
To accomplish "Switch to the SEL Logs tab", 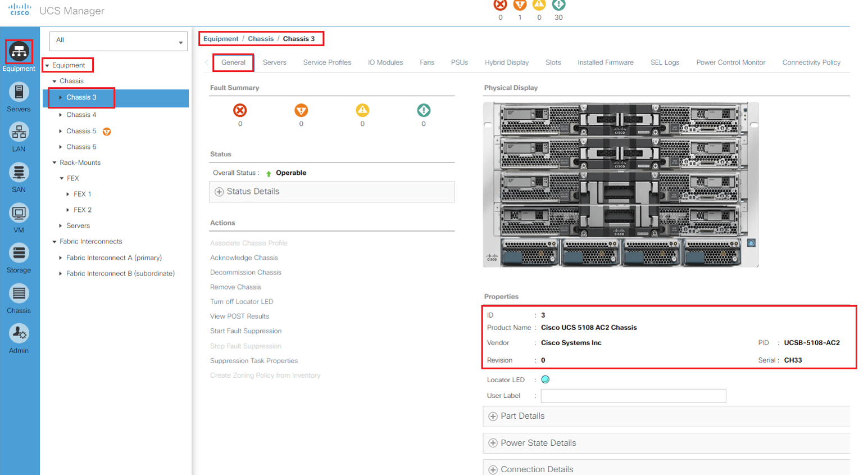I will coord(665,62).
